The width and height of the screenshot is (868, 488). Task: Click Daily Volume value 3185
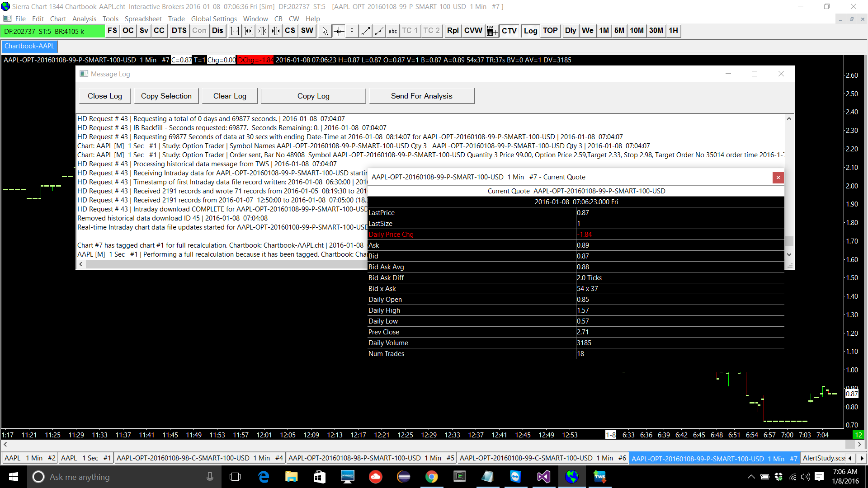point(584,343)
